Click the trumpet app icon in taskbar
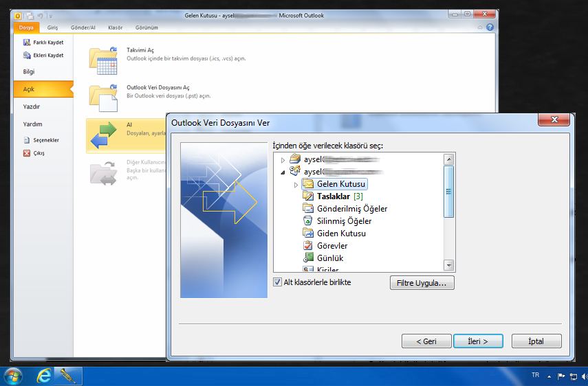The height and width of the screenshot is (386, 588). pos(68,376)
